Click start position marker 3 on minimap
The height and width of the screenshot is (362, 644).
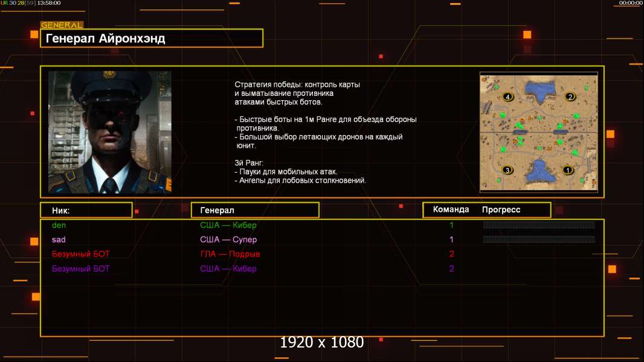(507, 170)
